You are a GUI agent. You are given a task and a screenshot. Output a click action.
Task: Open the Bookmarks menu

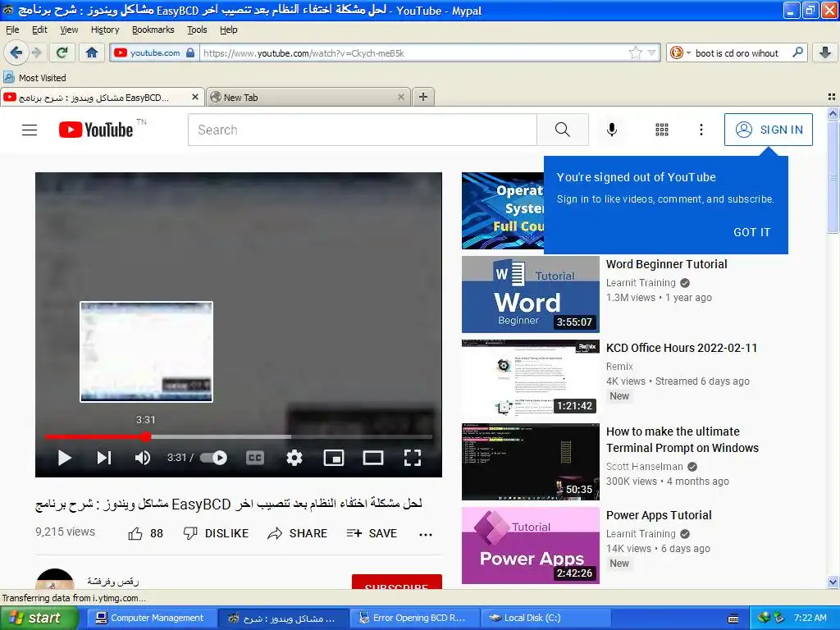coord(153,30)
